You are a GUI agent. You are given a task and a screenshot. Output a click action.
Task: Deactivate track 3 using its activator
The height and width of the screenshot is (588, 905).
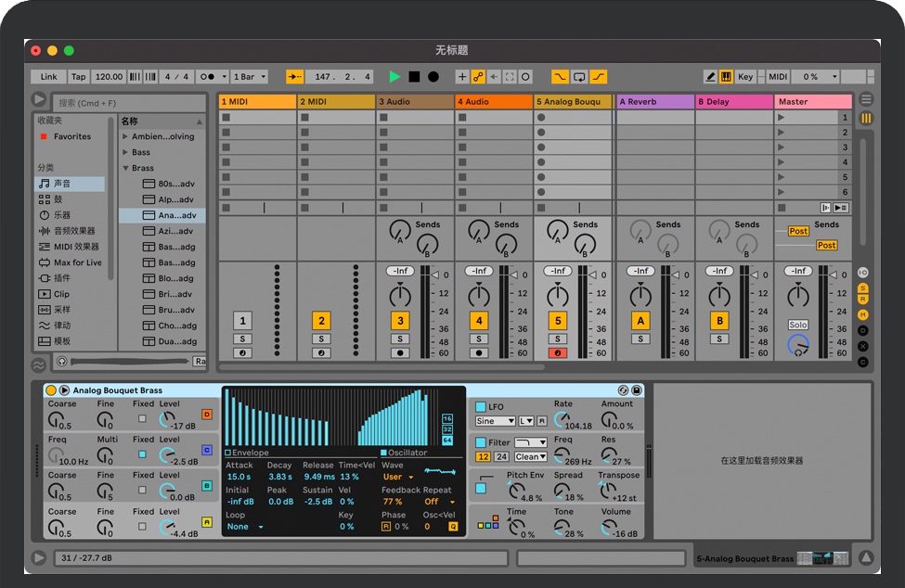400,321
